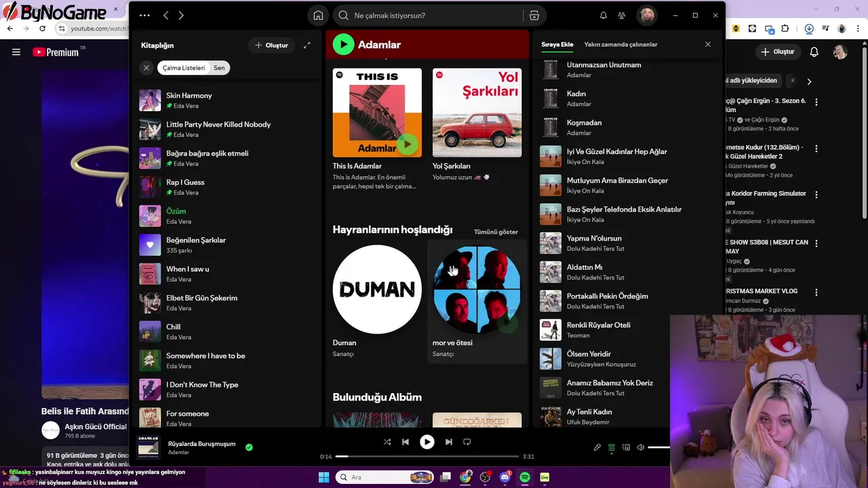Screen dimensions: 868x488
Task: Go forward in Spotify navigation
Action: pos(181,16)
